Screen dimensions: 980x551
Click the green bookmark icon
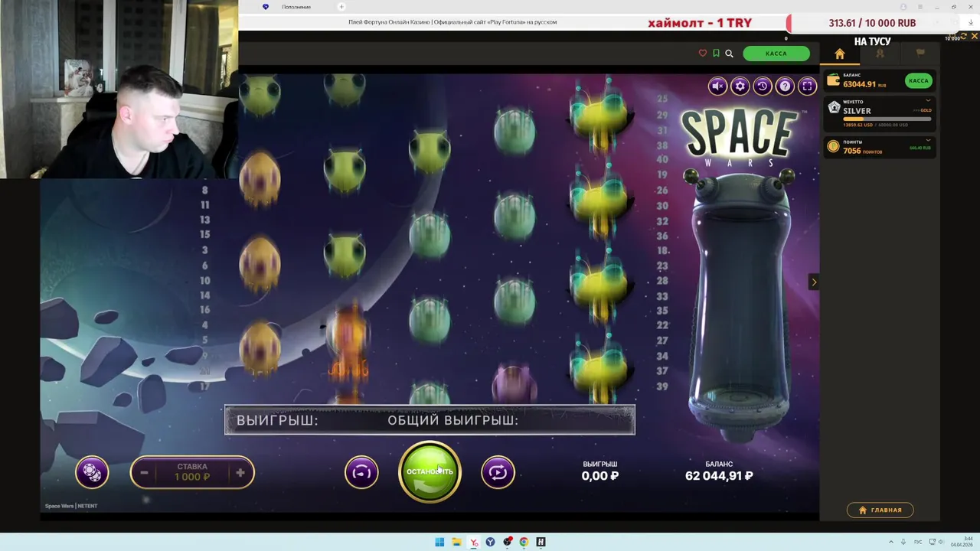(716, 54)
